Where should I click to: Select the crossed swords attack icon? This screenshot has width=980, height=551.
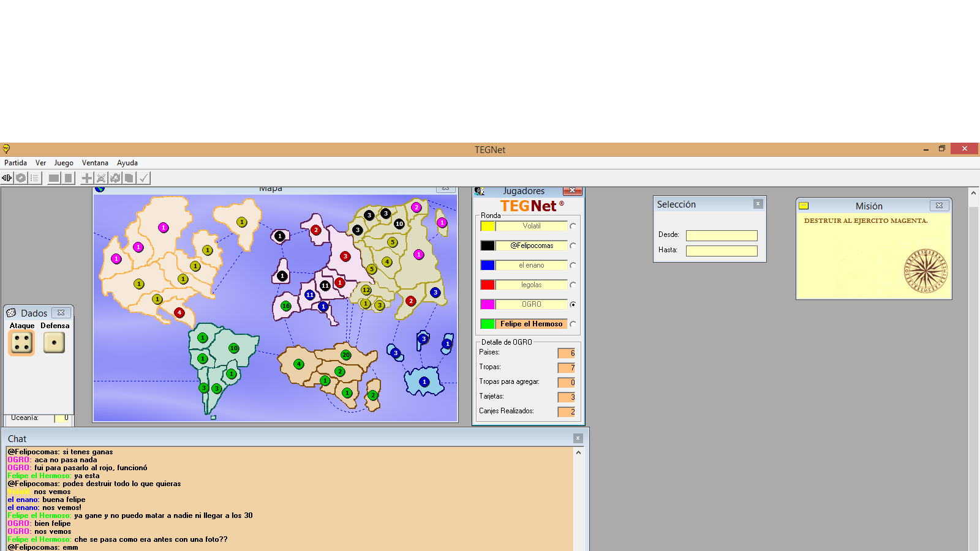(x=101, y=178)
